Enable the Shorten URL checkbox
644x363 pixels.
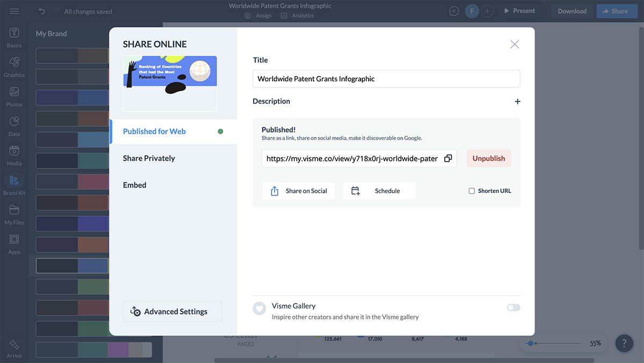[x=471, y=190]
